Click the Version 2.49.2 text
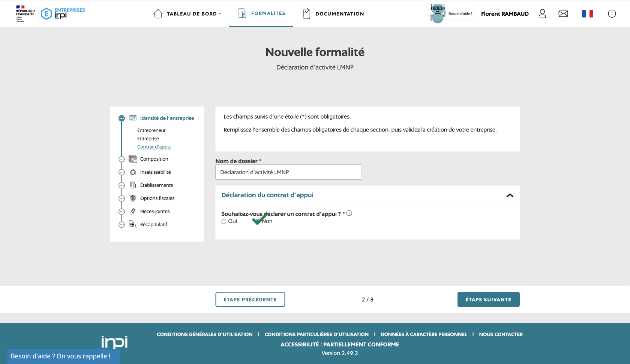 tap(340, 353)
